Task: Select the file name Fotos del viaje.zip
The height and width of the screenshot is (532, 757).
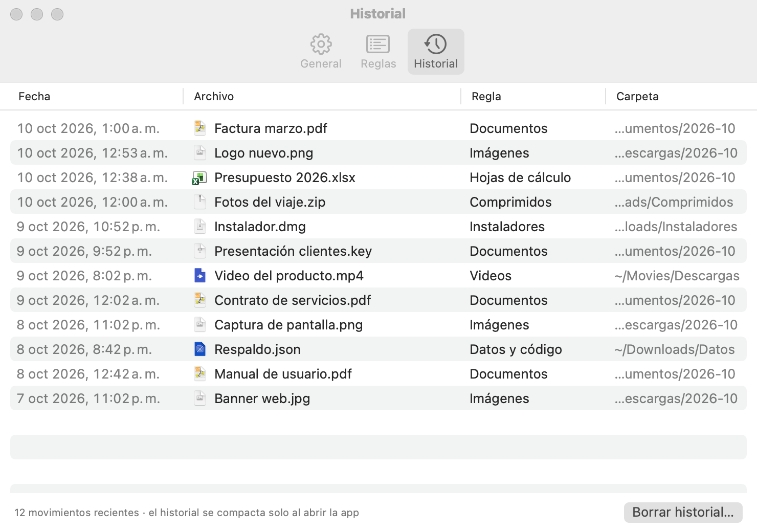Action: [x=270, y=202]
